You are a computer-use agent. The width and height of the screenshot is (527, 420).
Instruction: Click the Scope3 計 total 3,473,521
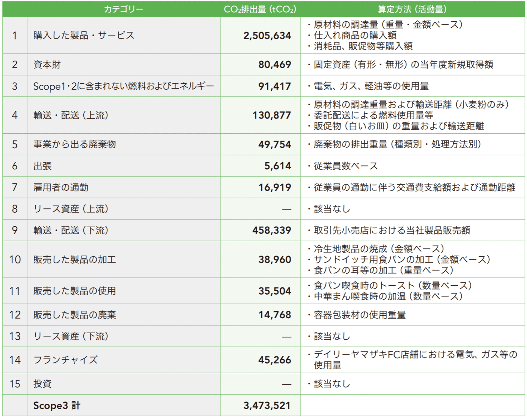click(x=267, y=406)
